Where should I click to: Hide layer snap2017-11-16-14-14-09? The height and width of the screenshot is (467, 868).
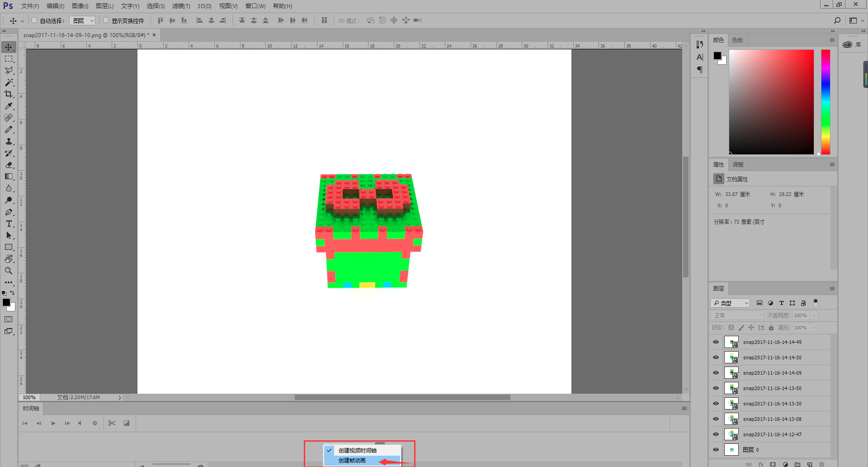click(x=716, y=373)
